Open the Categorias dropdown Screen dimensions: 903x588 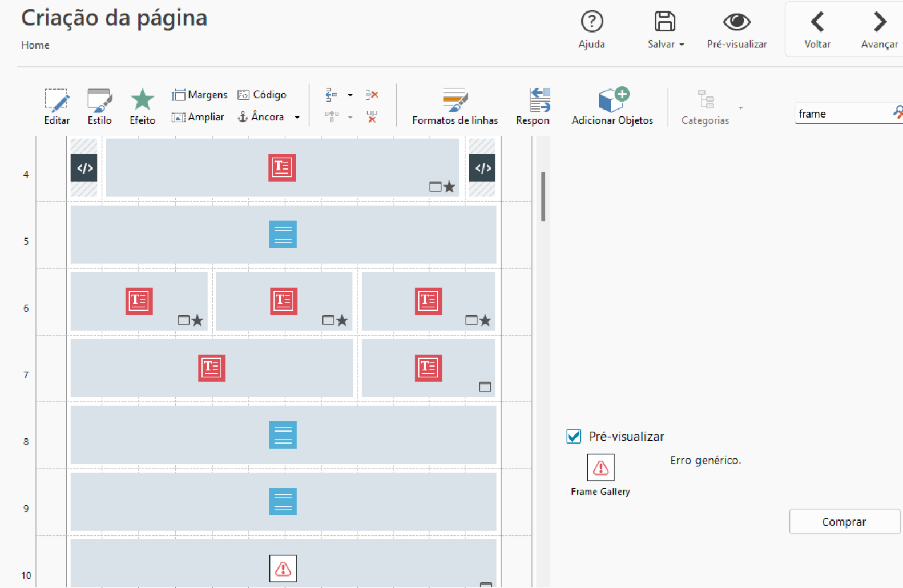(x=740, y=108)
